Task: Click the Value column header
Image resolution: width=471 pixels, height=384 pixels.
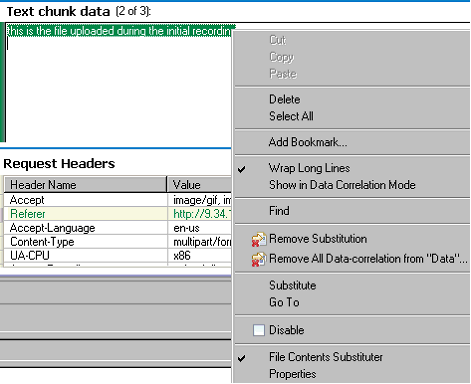Action: (199, 184)
